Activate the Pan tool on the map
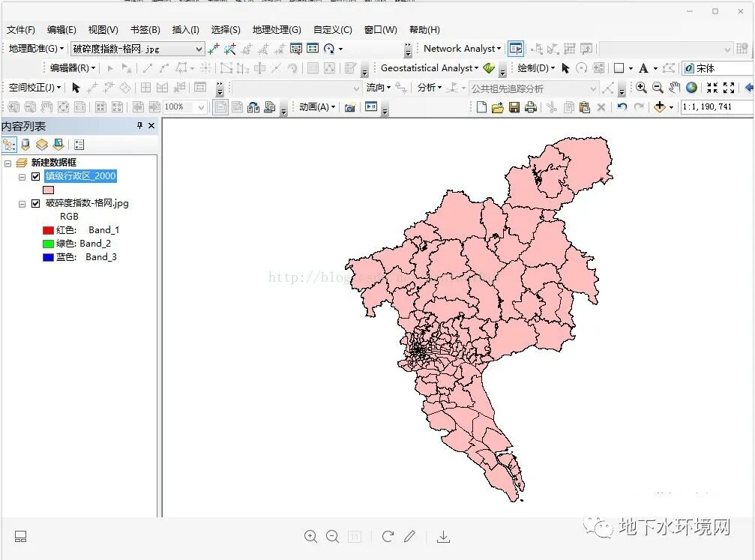 674,88
